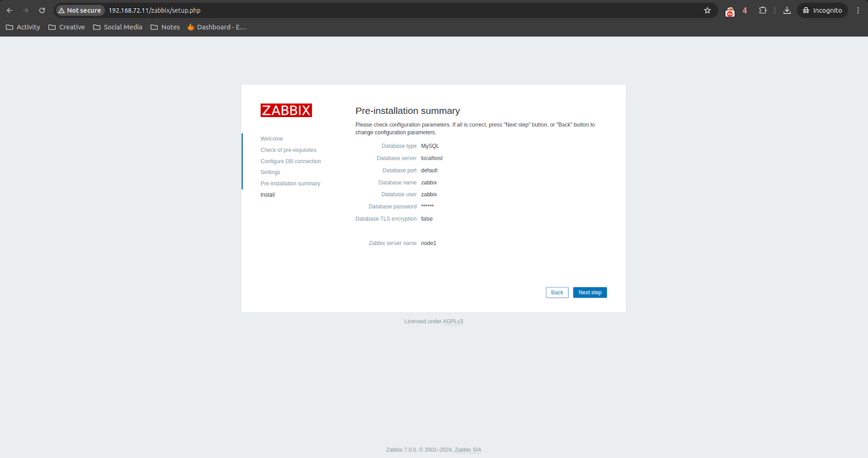Bookmark this page with star icon
Viewport: 868px width, 458px height.
[707, 10]
